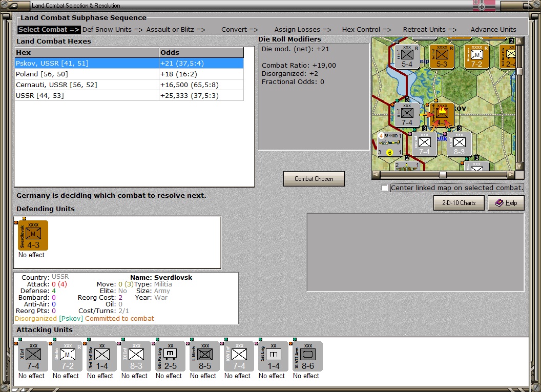Click the burning Pskov defender counter on map
The width and height of the screenshot is (541, 392).
click(442, 115)
